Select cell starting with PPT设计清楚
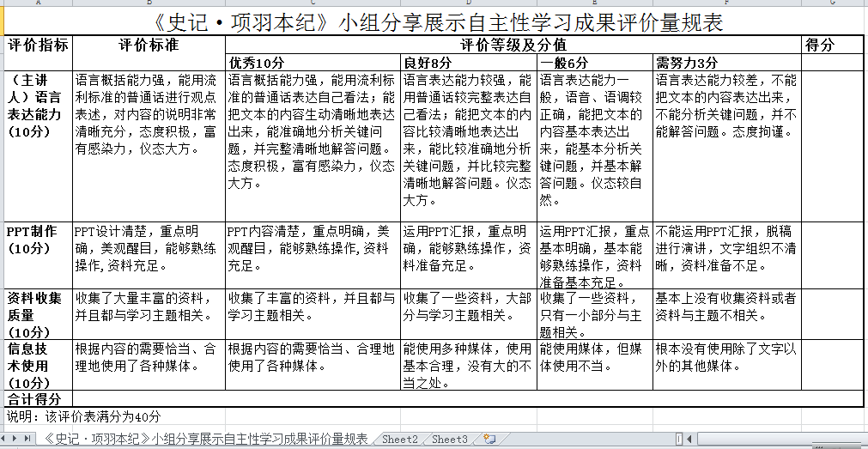This screenshot has width=868, height=449. [x=149, y=255]
